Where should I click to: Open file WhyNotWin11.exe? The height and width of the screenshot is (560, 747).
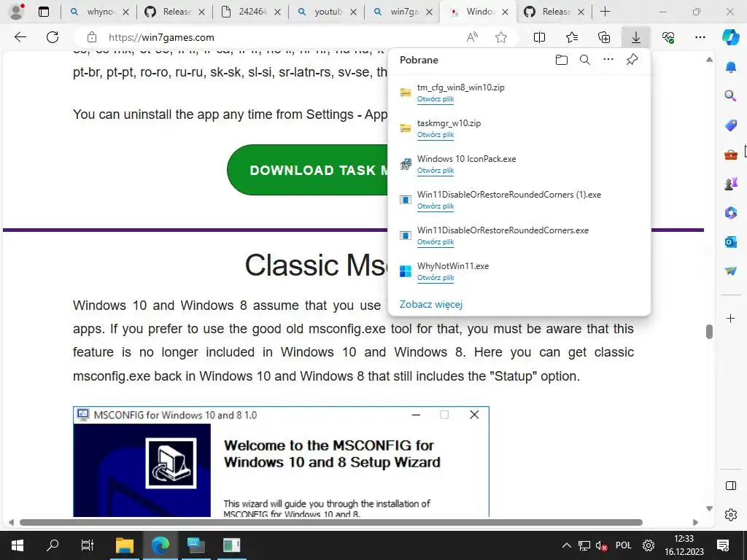pyautogui.click(x=436, y=278)
